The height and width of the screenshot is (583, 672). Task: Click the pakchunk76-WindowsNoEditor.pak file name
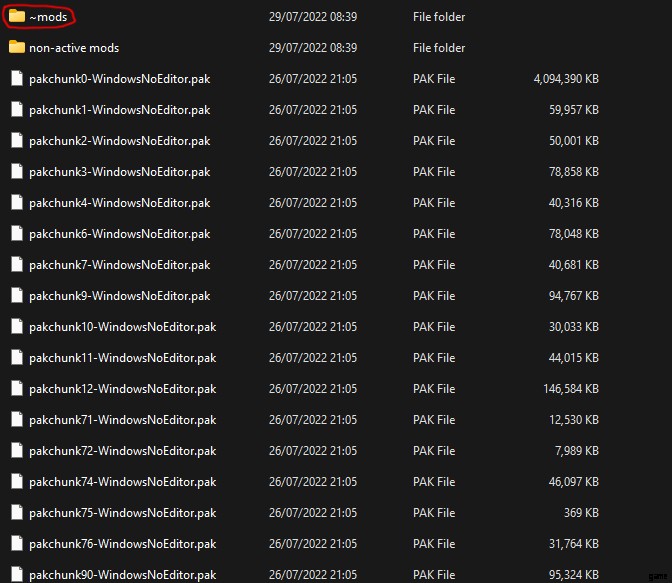(x=122, y=544)
